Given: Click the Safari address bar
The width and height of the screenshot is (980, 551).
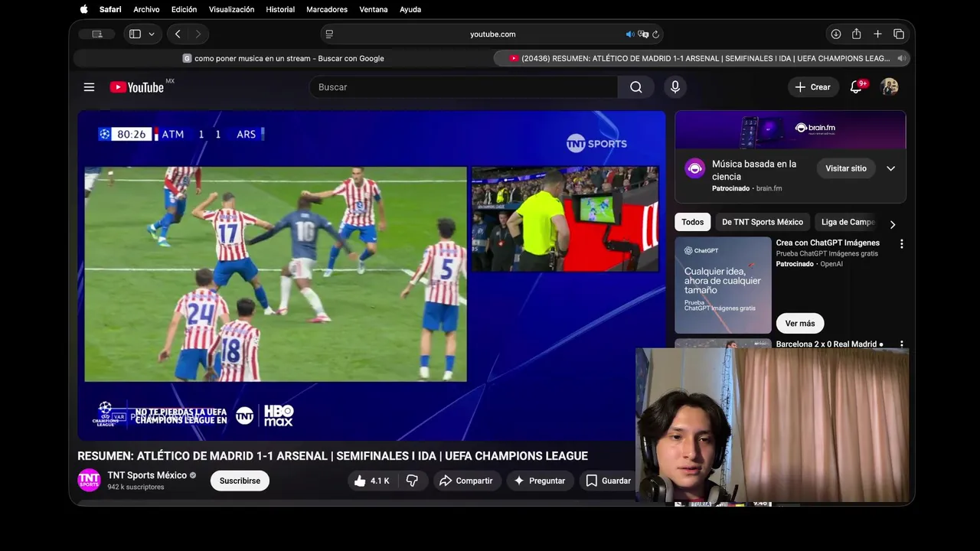Looking at the screenshot, I should coord(492,34).
